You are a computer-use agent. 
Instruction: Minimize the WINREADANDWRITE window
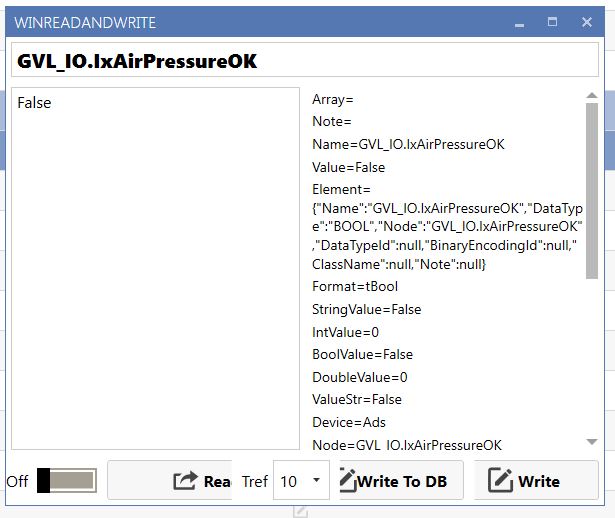(x=519, y=25)
